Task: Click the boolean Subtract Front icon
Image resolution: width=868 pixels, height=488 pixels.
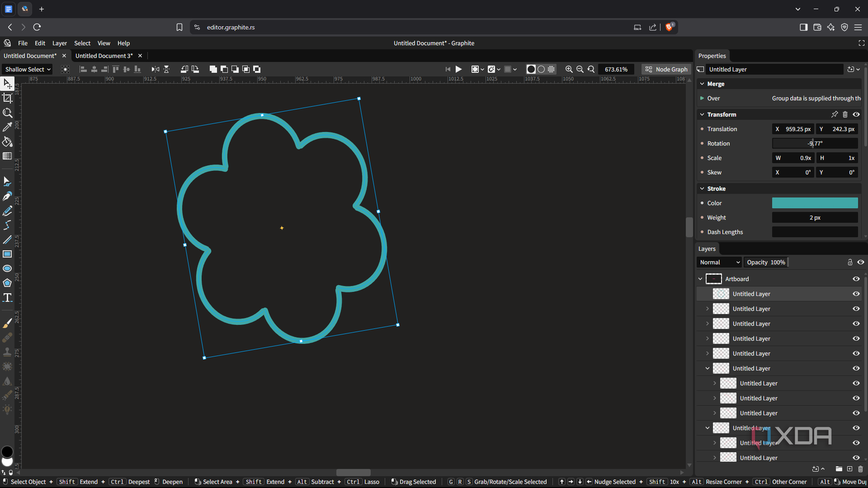Action: tap(224, 69)
